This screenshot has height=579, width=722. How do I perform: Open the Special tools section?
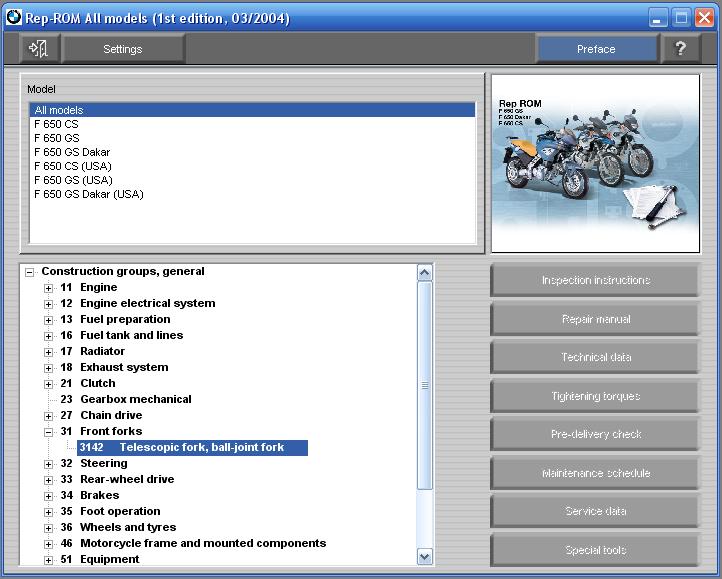coord(595,550)
